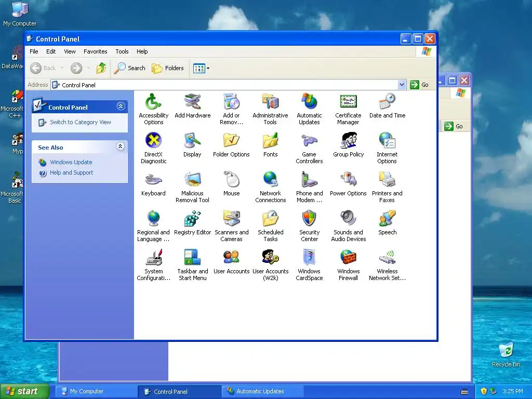Collapse the See Also sidebar section

[x=121, y=146]
